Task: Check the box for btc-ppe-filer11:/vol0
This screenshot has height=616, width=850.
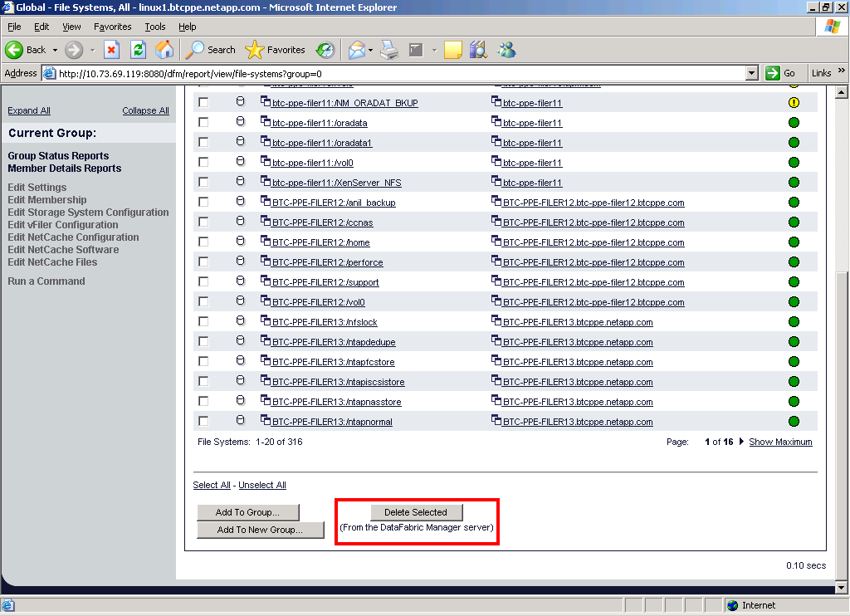Action: click(x=203, y=162)
